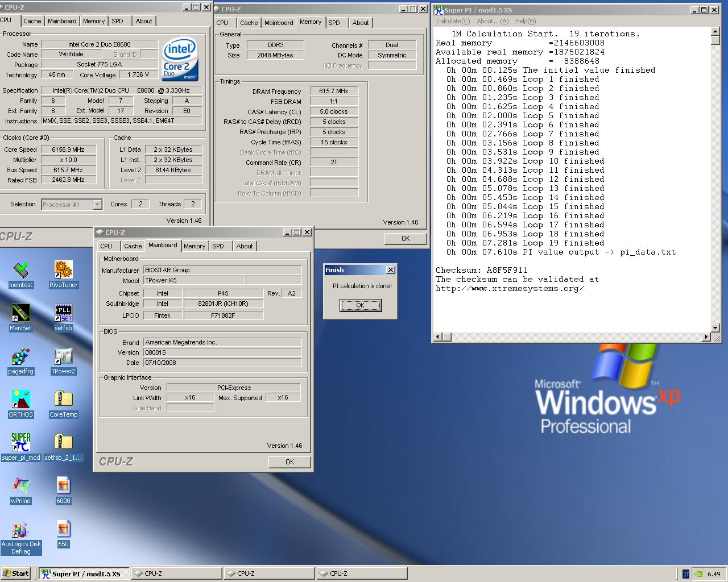
Task: Click Super PI horizontal scrollbar left arrow
Action: [437, 337]
